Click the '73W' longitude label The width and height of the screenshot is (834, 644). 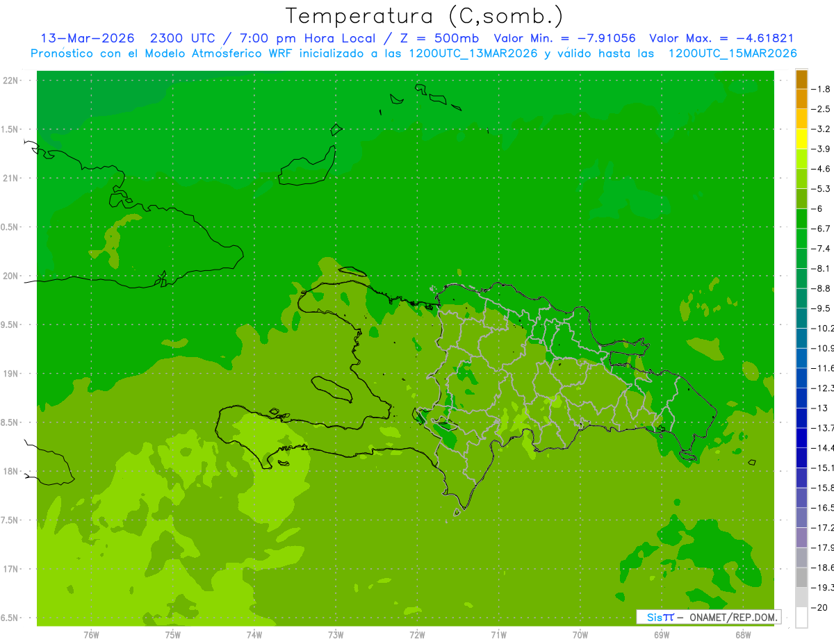point(336,635)
